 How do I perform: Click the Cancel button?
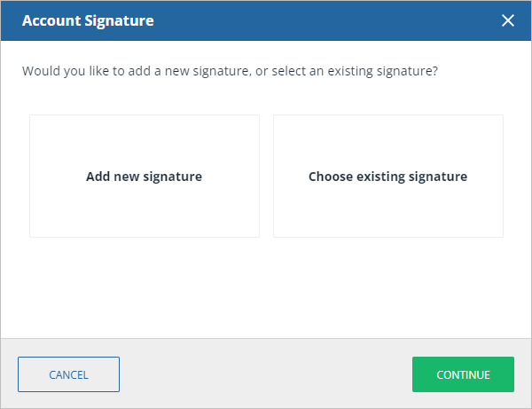pyautogui.click(x=68, y=374)
